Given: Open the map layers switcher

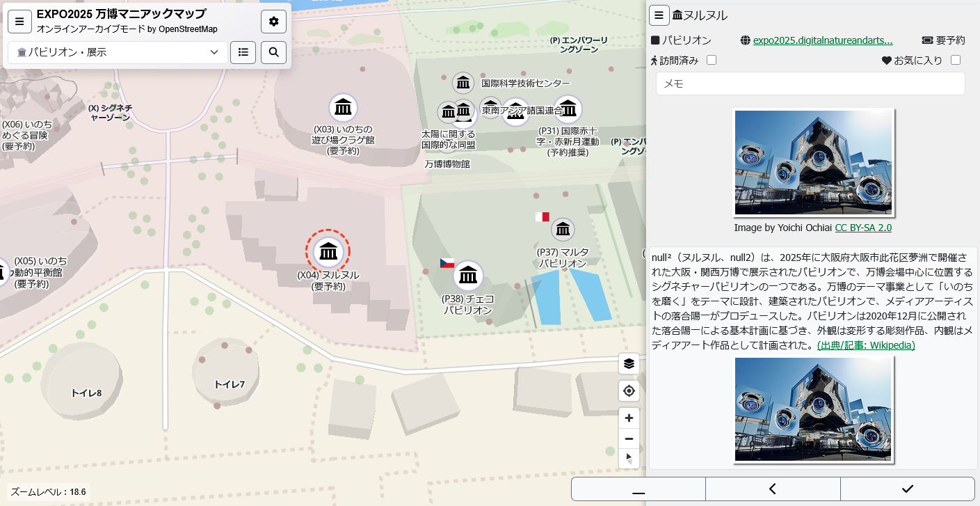Looking at the screenshot, I should coord(629,363).
